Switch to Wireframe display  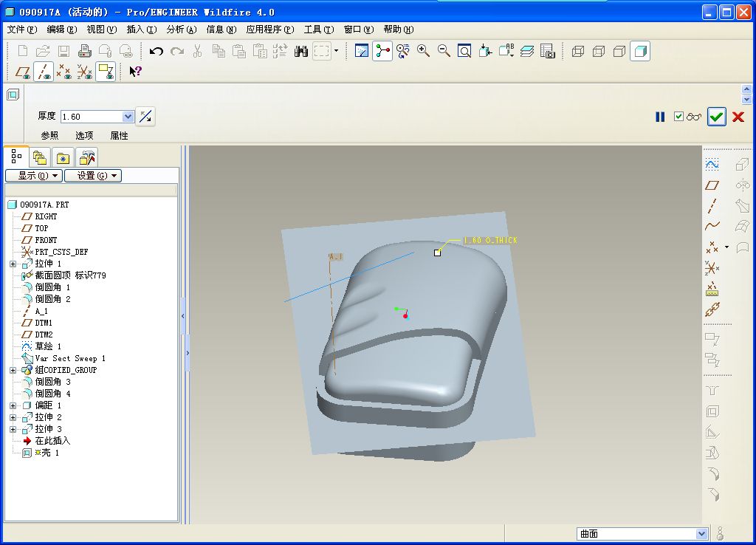click(577, 51)
